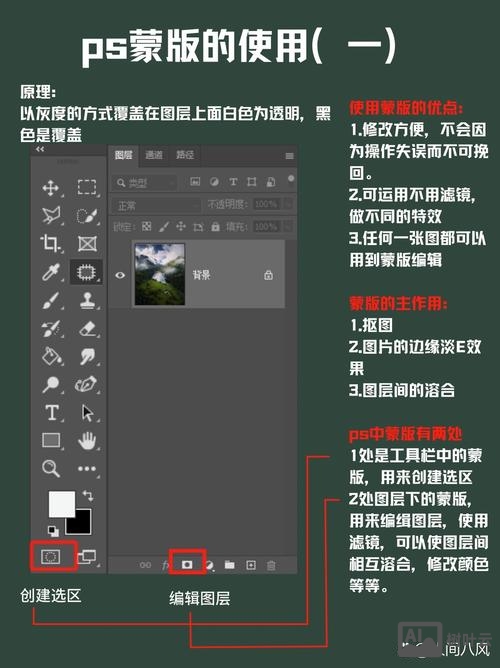The width and height of the screenshot is (500, 668).
Task: Select the Paint Bucket tool
Action: point(51,356)
